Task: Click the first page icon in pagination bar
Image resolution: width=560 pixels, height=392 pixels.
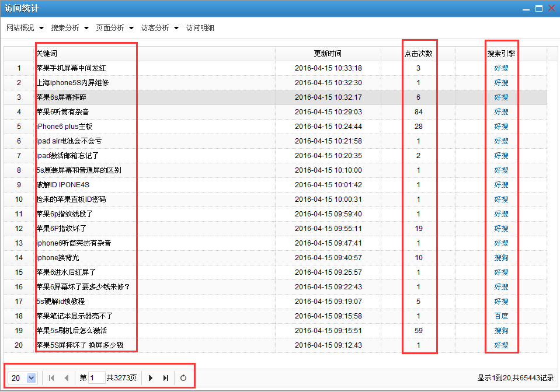Action: point(51,377)
